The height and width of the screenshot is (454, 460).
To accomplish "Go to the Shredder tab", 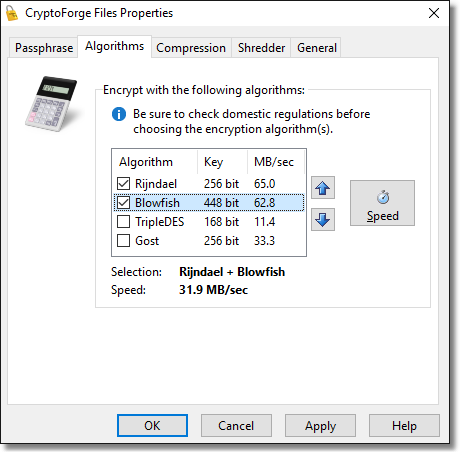I will [x=261, y=48].
